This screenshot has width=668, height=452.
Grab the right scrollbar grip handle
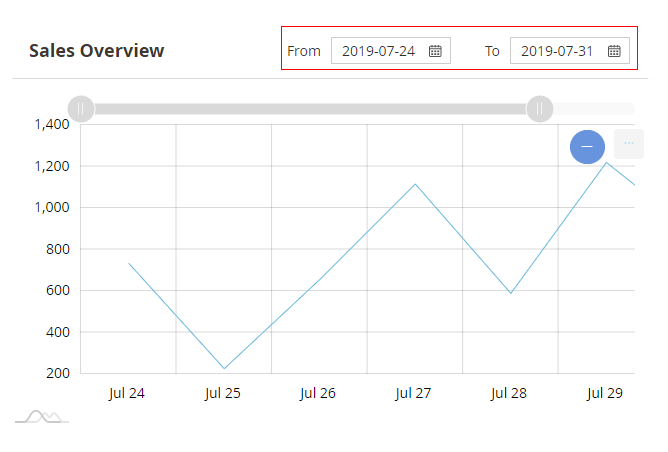(540, 109)
